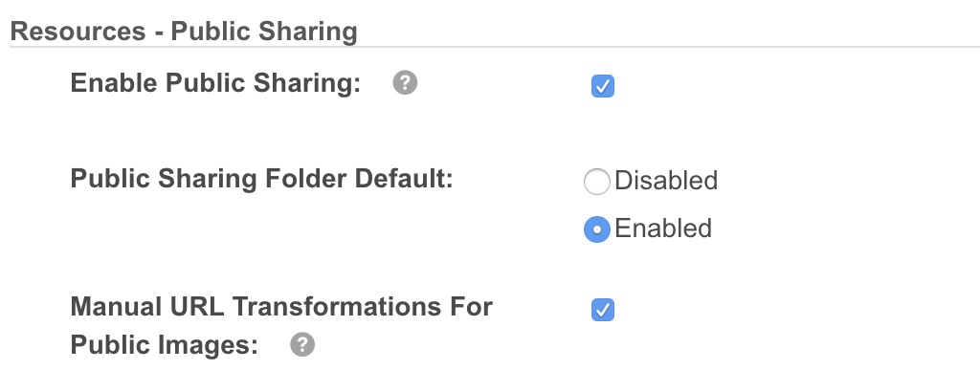This screenshot has width=980, height=392.
Task: Keep folder default on Enabled radio option
Action: pos(597,229)
